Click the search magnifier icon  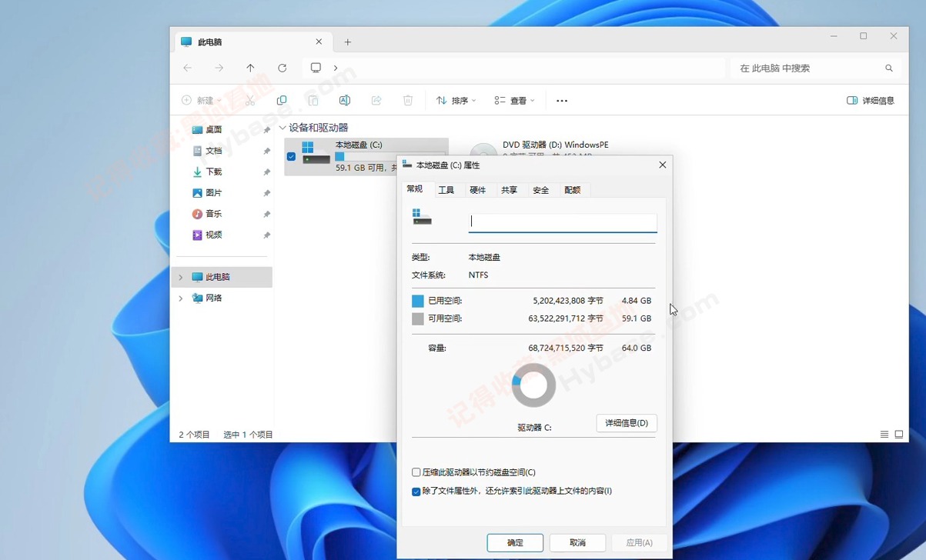pyautogui.click(x=889, y=68)
